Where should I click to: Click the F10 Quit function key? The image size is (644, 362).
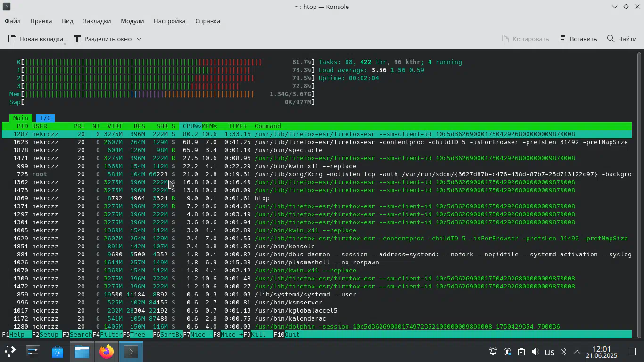tap(287, 334)
